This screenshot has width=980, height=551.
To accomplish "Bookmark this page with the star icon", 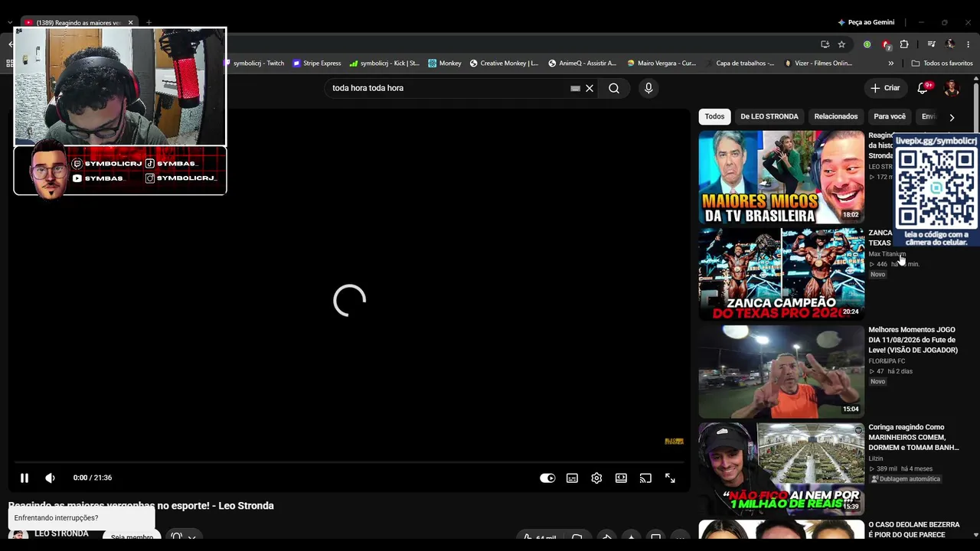I will coord(841,44).
